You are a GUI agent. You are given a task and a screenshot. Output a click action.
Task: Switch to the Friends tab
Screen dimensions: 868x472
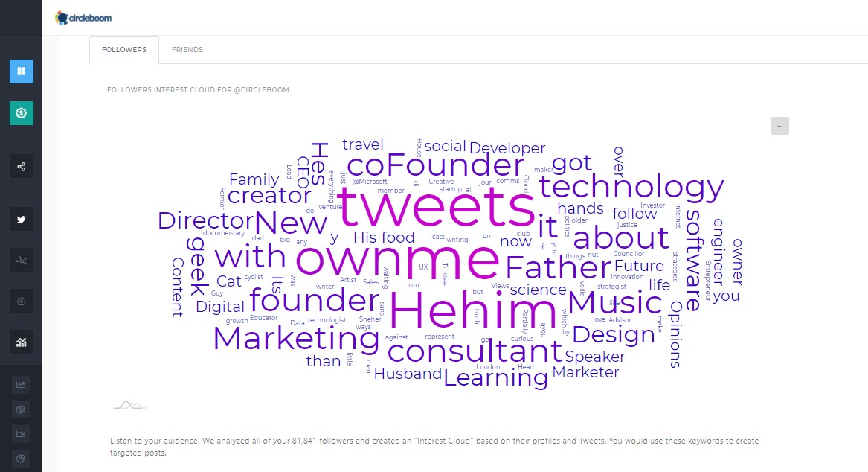point(187,50)
